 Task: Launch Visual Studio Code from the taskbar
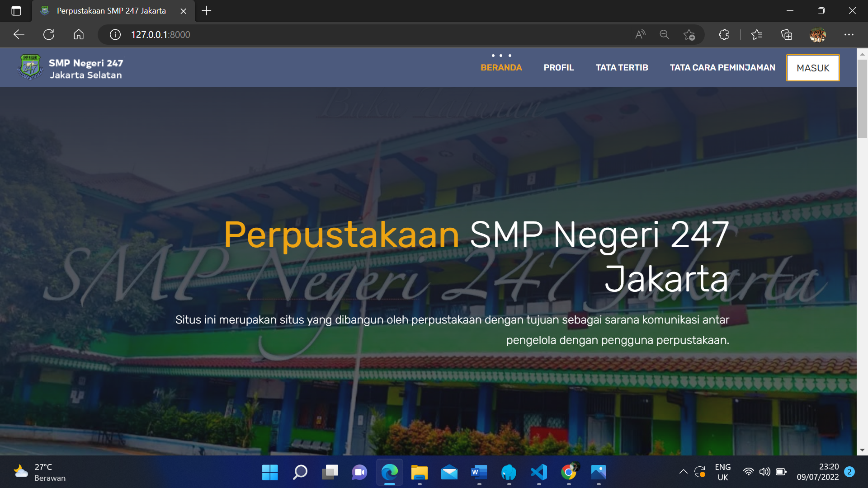click(x=538, y=473)
